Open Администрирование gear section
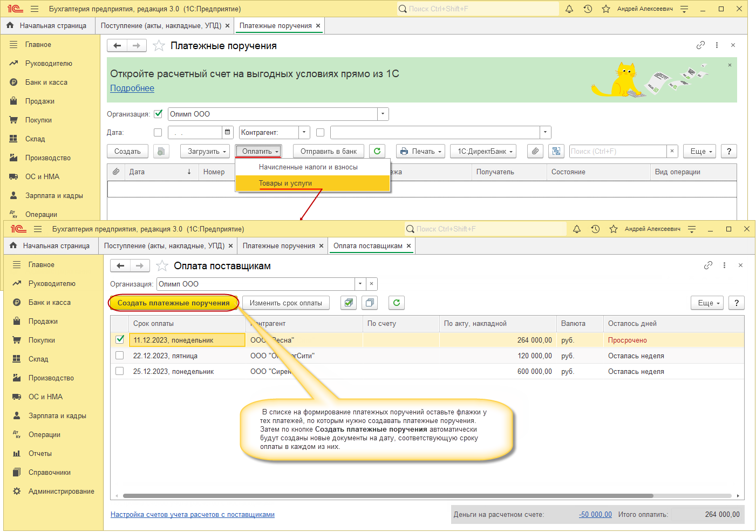The width and height of the screenshot is (756, 532). point(61,491)
